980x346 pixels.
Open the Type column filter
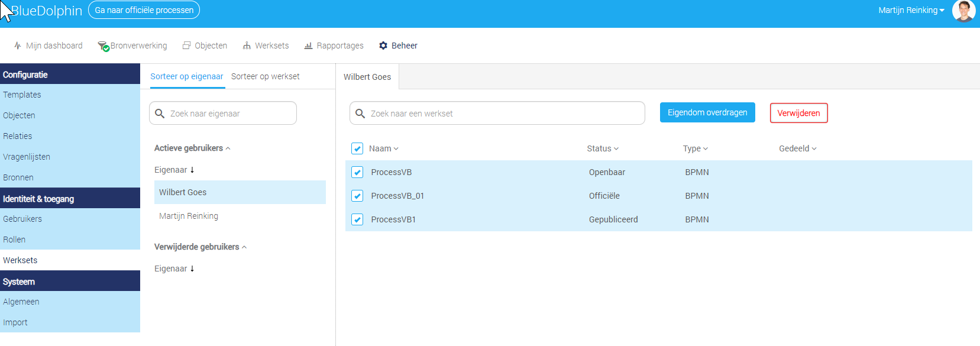coord(696,148)
